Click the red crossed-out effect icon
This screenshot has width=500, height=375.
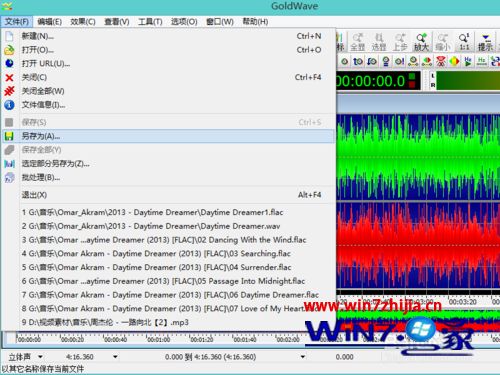[441, 61]
